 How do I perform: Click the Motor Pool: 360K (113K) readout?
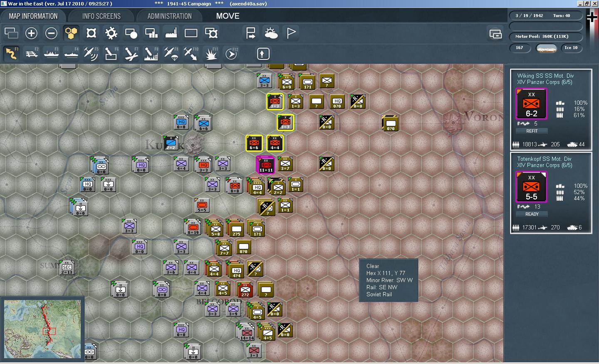545,37
